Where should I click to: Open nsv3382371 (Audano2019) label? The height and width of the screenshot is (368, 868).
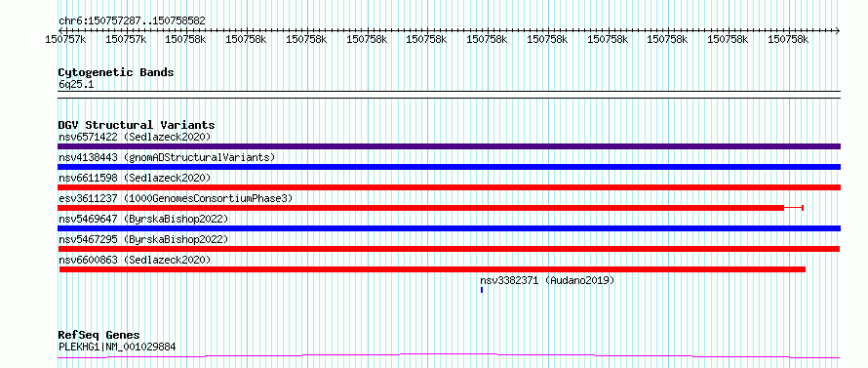(x=547, y=280)
